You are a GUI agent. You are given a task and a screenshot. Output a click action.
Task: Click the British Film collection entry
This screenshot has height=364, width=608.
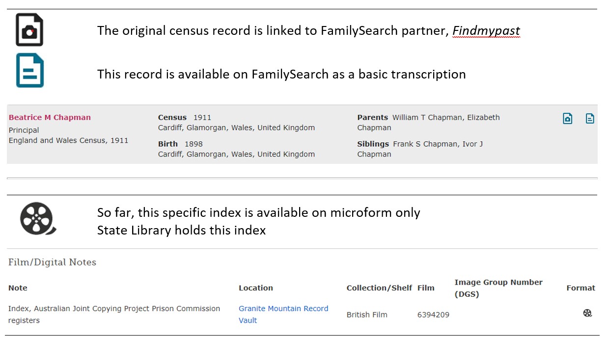(367, 314)
